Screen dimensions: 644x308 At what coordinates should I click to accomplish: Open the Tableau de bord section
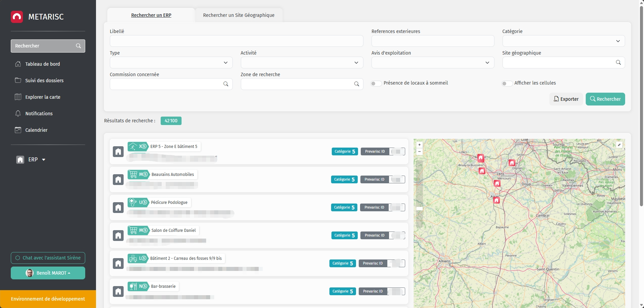tap(42, 64)
